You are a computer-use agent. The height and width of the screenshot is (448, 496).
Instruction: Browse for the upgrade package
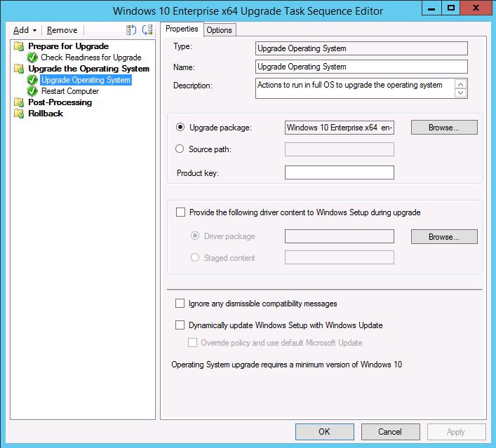(x=444, y=128)
